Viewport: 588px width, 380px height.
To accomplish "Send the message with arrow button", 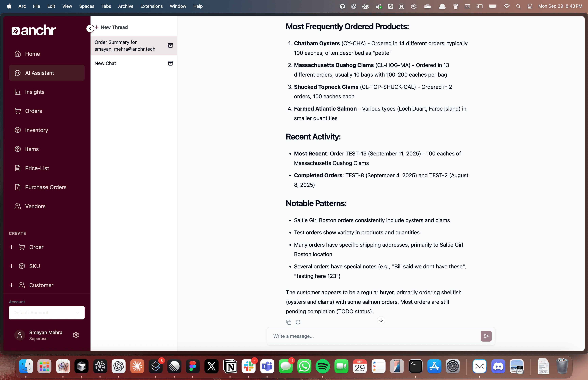I will 486,336.
